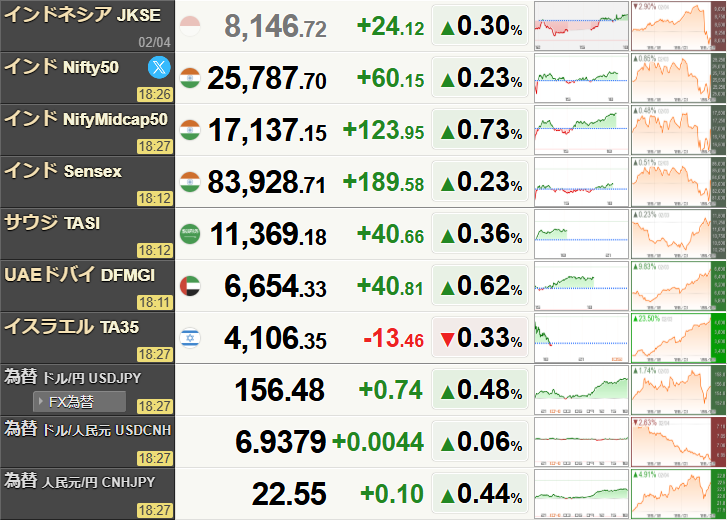Viewport: 727px width, 520px height.
Task: Open Nifty50 intraday chart thumbnail
Action: coord(581,78)
